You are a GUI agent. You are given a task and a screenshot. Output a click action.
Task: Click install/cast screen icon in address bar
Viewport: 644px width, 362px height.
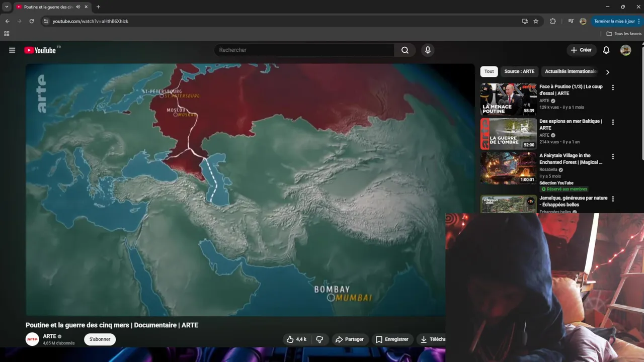coord(525,21)
